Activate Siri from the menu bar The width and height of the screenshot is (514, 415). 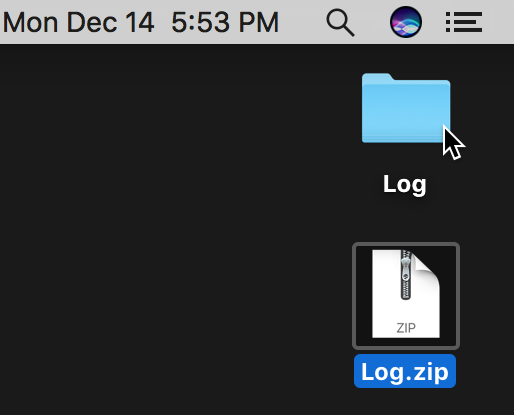(406, 22)
